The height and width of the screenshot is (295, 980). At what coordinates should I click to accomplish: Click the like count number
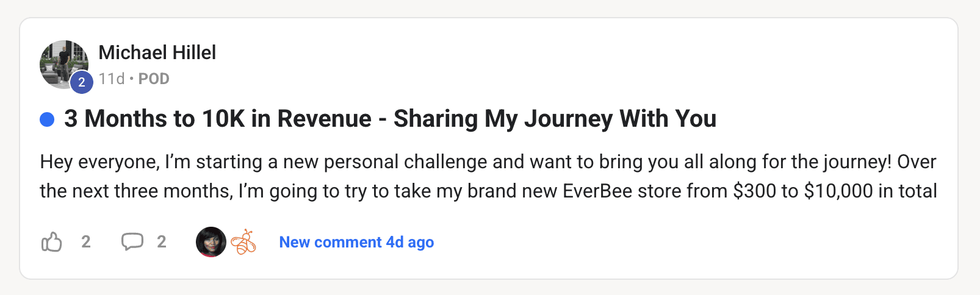click(x=86, y=242)
